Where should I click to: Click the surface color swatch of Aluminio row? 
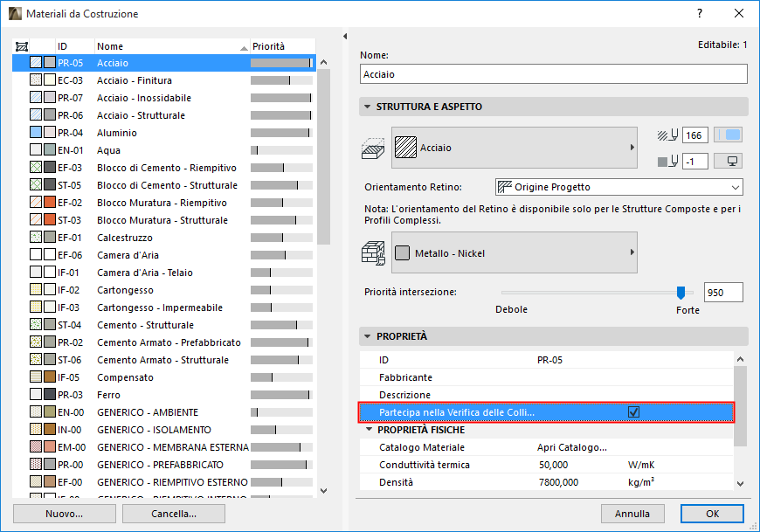[50, 132]
